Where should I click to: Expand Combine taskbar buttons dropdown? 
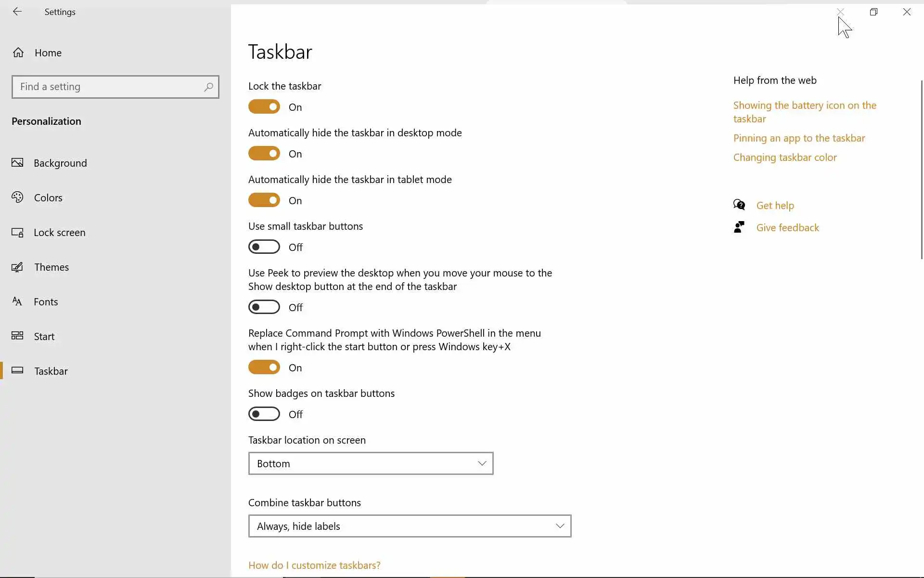pyautogui.click(x=410, y=526)
